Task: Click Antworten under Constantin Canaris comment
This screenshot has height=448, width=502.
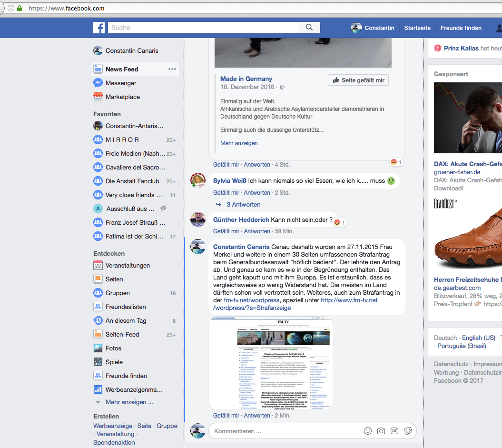Action: [x=257, y=415]
